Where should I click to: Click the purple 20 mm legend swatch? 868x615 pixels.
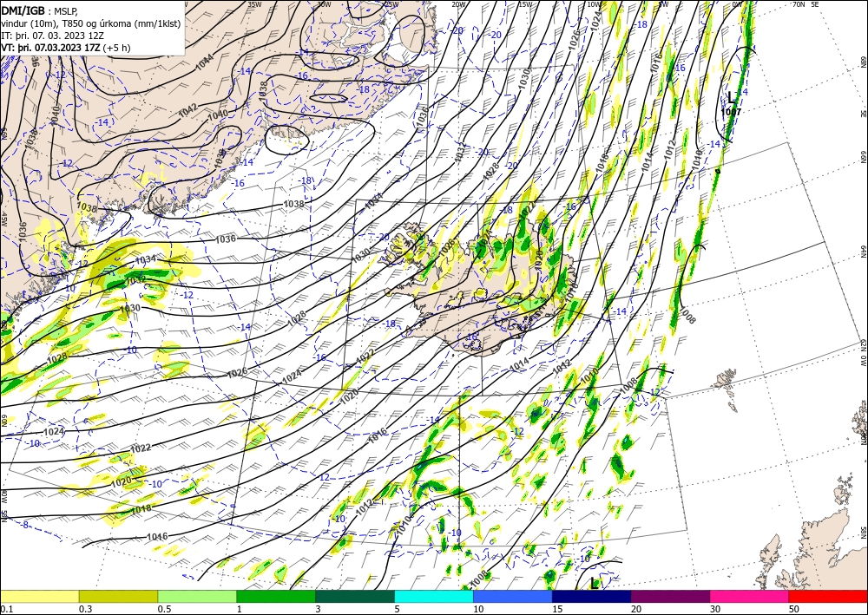[x=670, y=596]
